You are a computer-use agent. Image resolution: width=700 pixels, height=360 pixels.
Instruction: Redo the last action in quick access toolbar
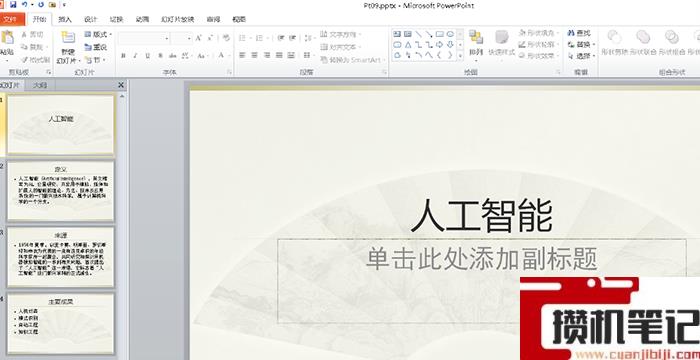(41, 4)
